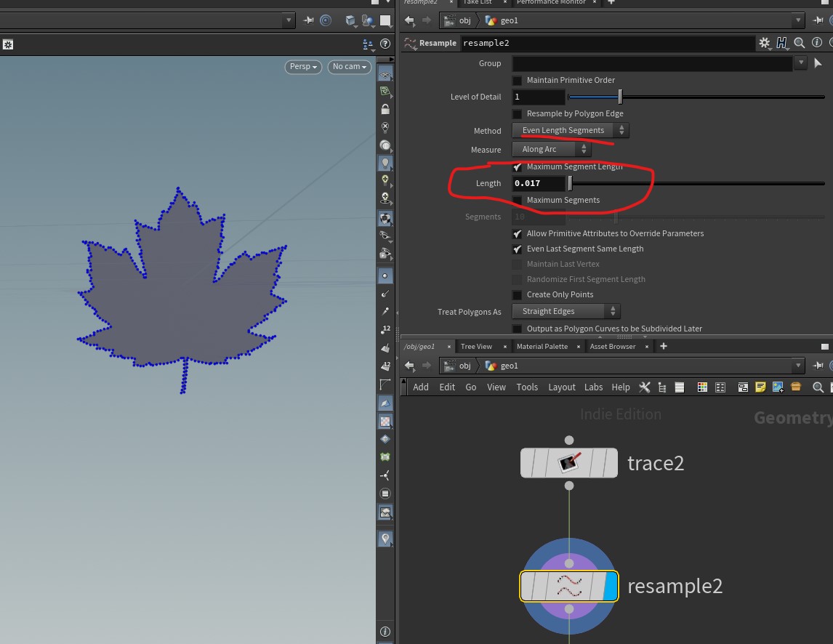Viewport: 833px width, 644px height.
Task: Click the No cam button in viewport
Action: [350, 67]
